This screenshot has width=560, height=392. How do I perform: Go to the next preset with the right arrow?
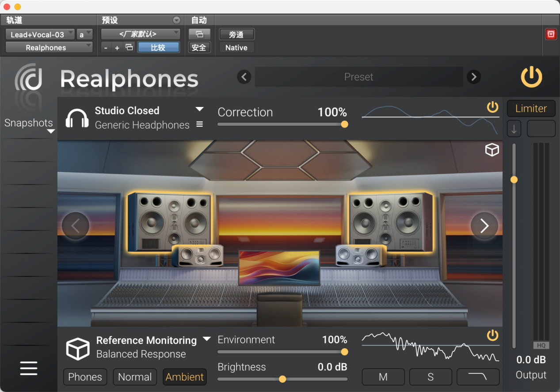pyautogui.click(x=474, y=77)
